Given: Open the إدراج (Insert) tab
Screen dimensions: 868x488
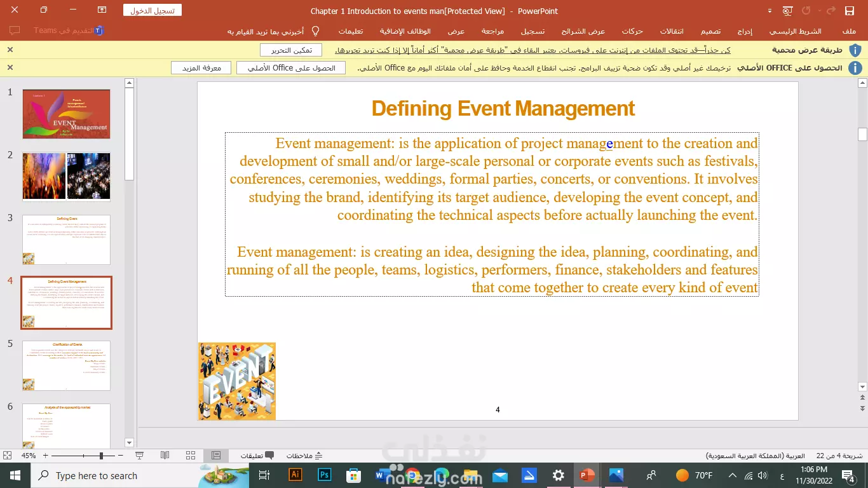Looking at the screenshot, I should click(745, 31).
